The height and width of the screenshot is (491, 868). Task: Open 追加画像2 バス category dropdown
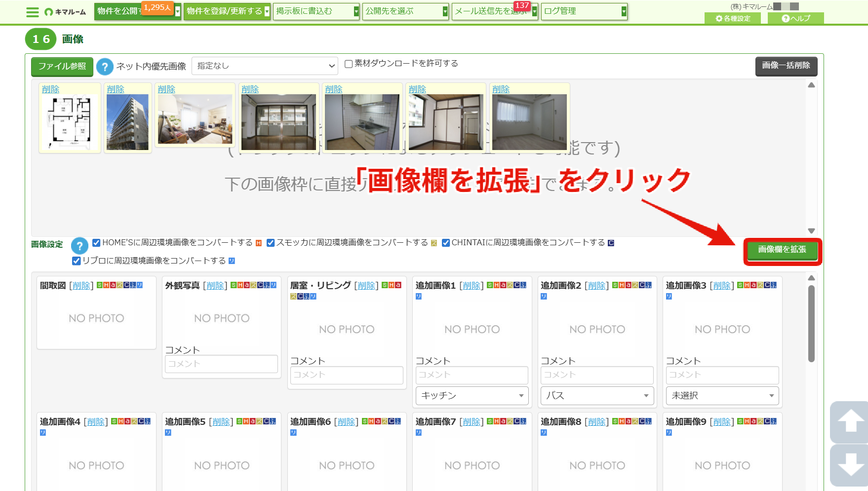point(597,395)
